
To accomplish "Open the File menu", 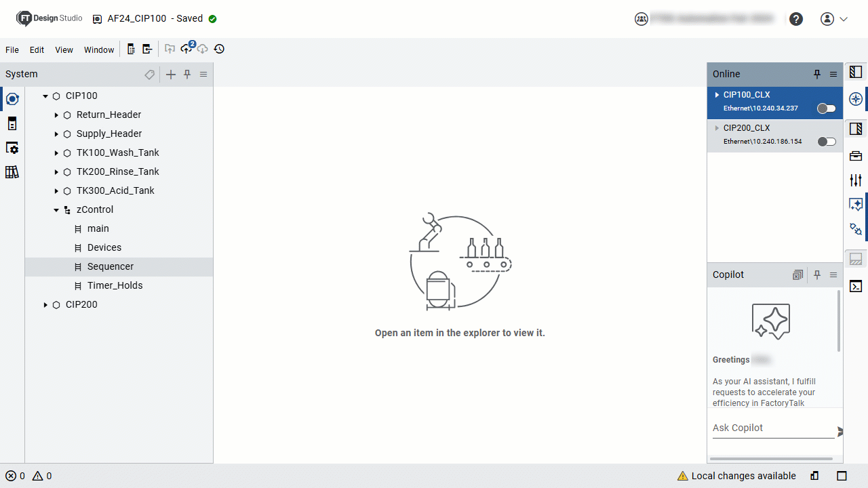I will click(12, 49).
